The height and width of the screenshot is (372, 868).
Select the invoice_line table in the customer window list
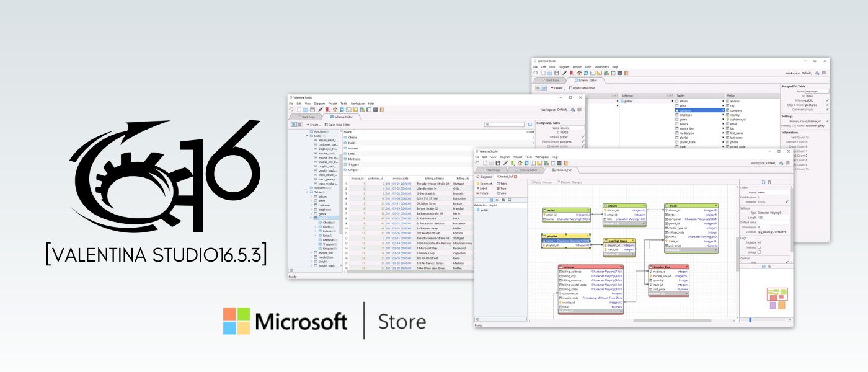pyautogui.click(x=700, y=128)
